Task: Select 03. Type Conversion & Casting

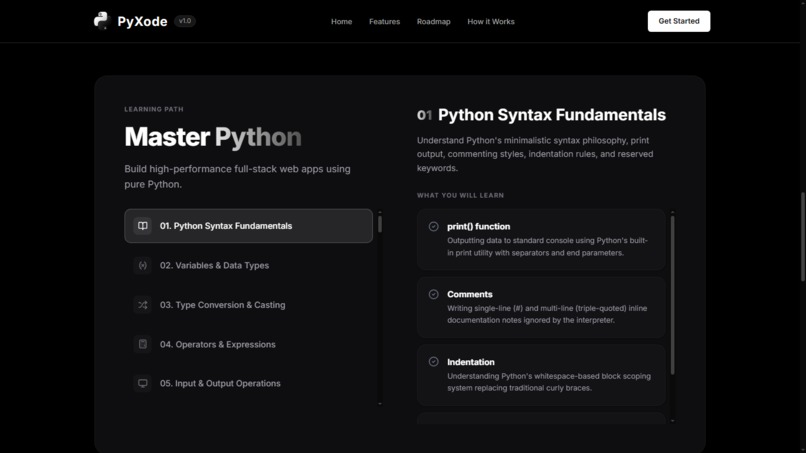Action: pos(248,305)
